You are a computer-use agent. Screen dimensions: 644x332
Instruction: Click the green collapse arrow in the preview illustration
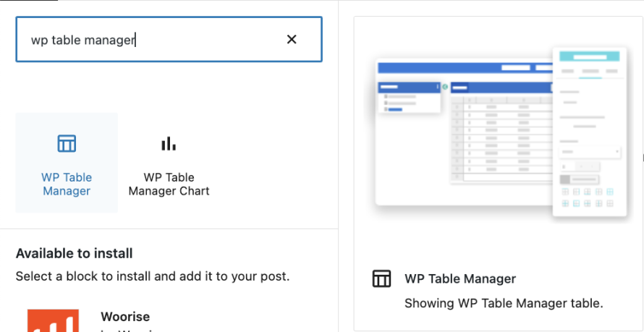click(x=445, y=87)
